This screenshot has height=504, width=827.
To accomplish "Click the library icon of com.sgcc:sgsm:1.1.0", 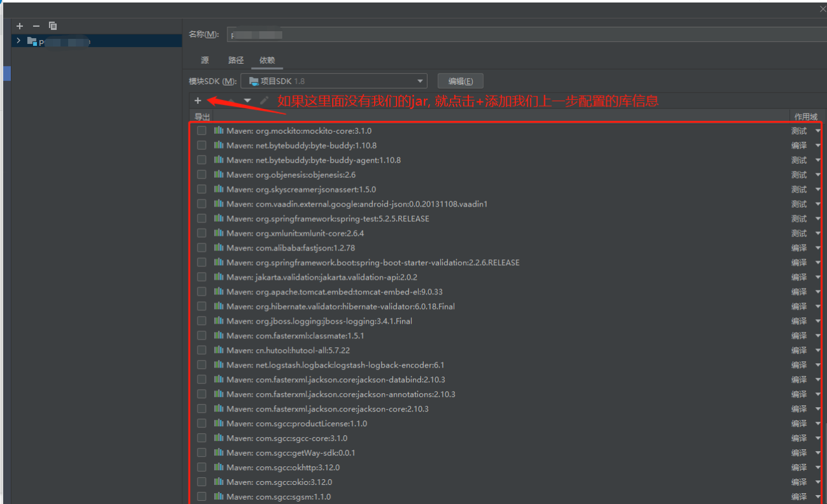I will point(219,497).
